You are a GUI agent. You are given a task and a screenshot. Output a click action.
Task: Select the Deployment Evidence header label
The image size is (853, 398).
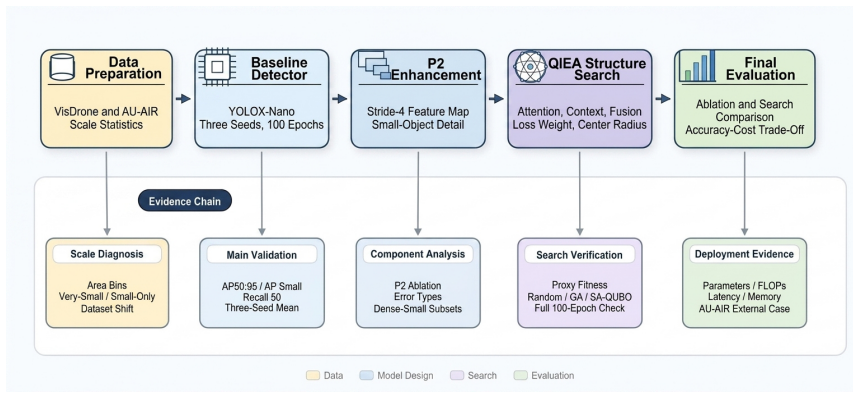744,254
